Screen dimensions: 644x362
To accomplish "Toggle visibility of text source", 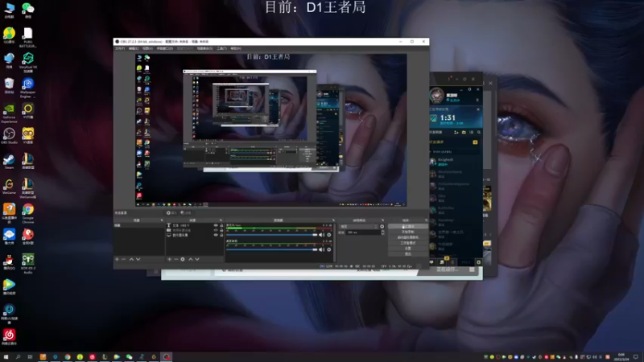I will point(216,225).
